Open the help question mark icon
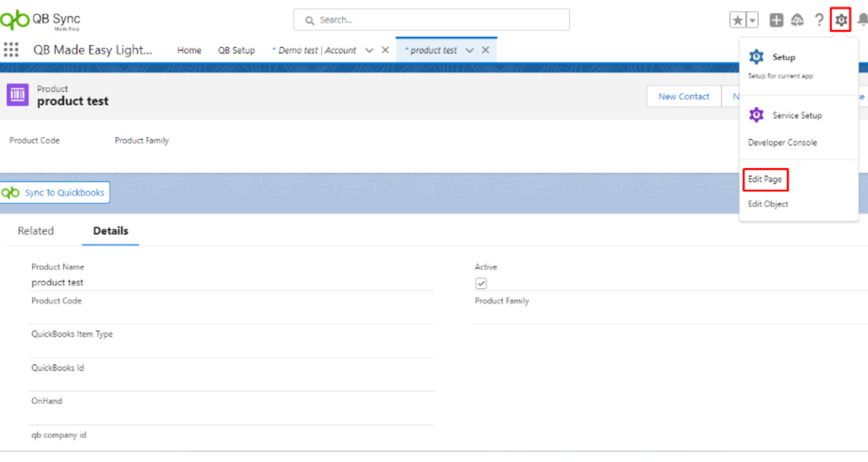 (819, 21)
